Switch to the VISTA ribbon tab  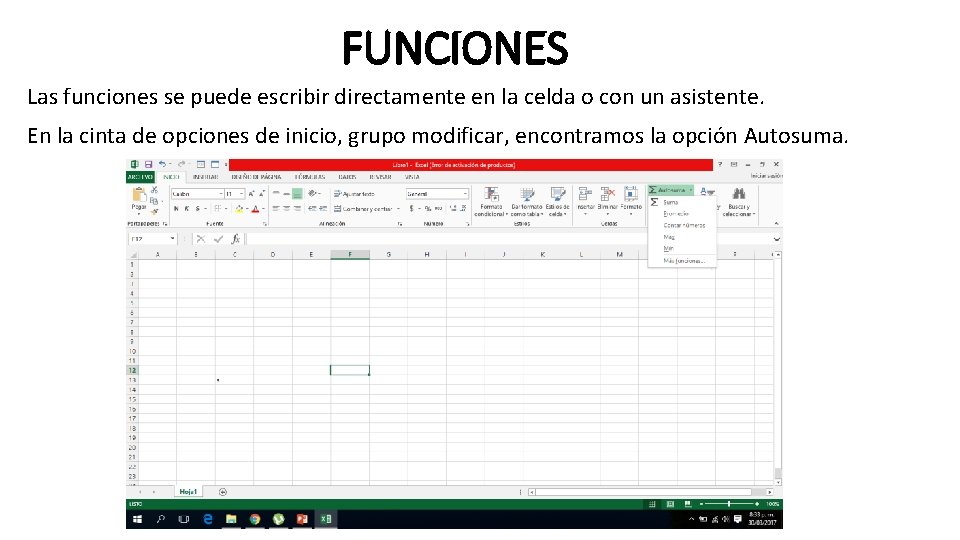click(x=412, y=177)
